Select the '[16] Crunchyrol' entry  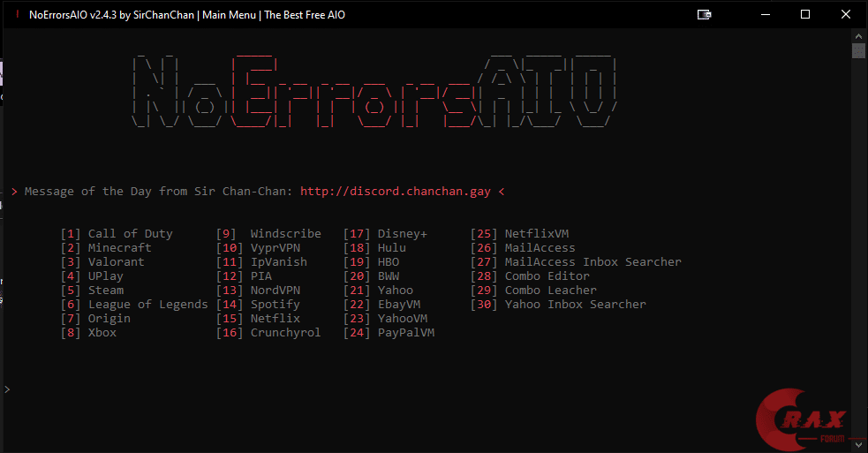click(x=268, y=333)
